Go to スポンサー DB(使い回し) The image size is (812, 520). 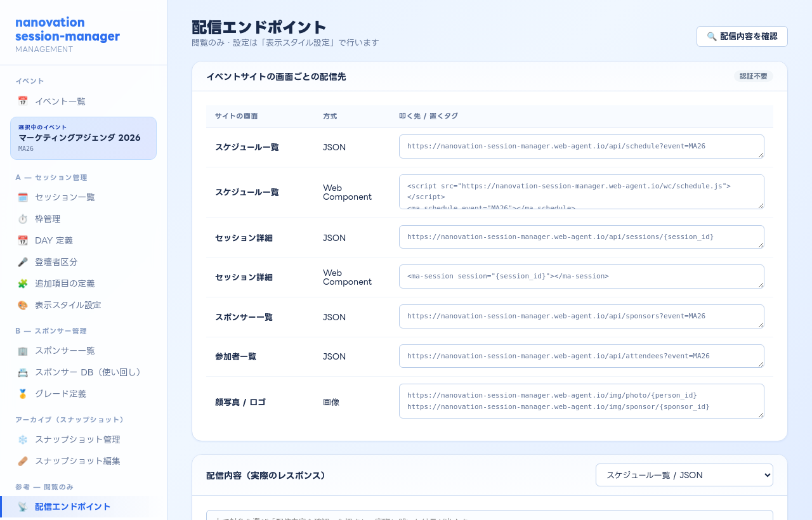pos(83,372)
